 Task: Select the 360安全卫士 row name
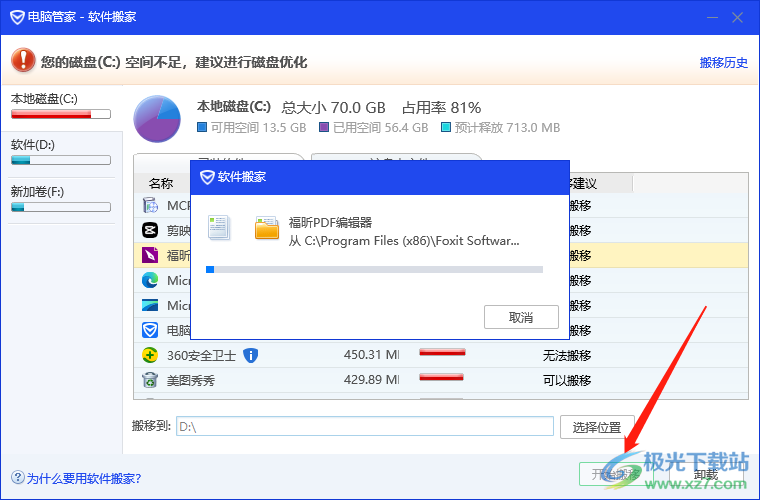point(201,356)
